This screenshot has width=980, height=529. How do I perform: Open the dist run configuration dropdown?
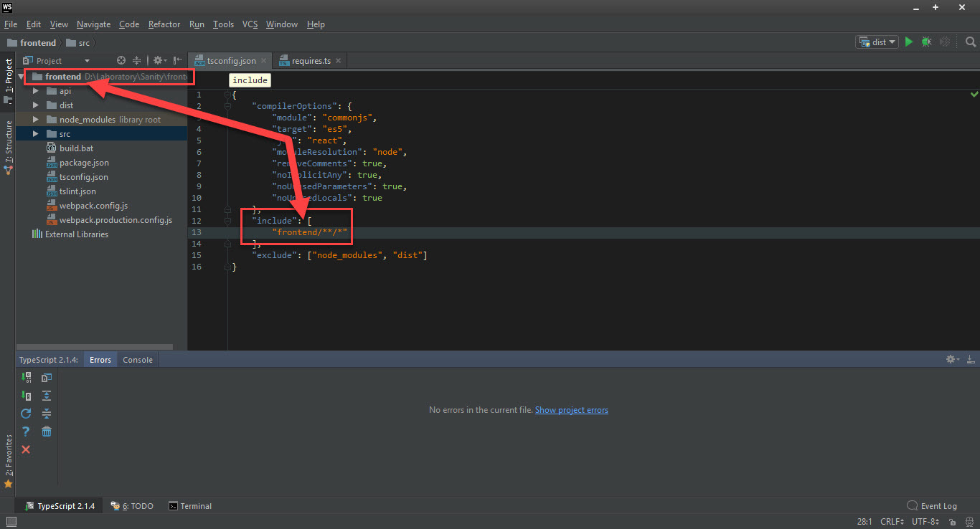[877, 42]
